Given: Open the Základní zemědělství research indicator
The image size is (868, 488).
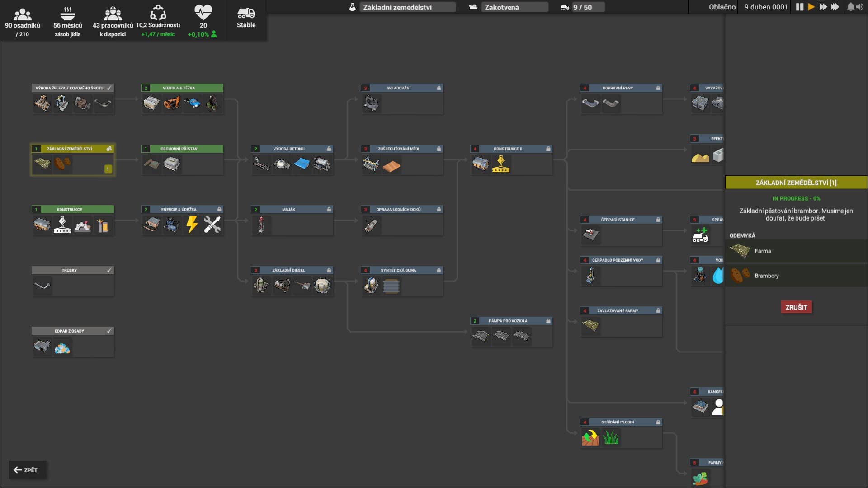Looking at the screenshot, I should 402,7.
